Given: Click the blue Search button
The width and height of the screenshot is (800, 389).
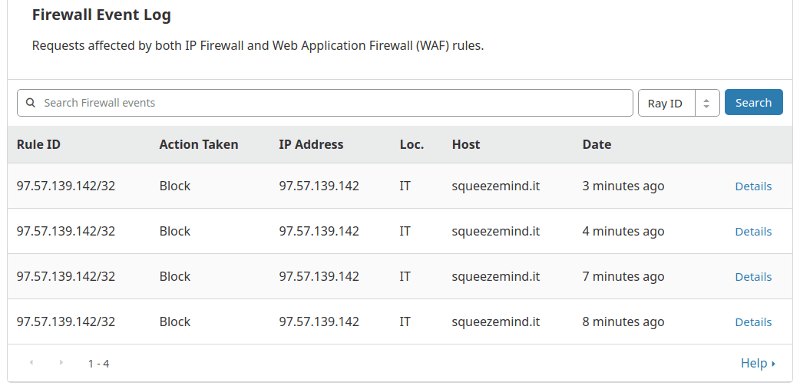Looking at the screenshot, I should pos(754,102).
